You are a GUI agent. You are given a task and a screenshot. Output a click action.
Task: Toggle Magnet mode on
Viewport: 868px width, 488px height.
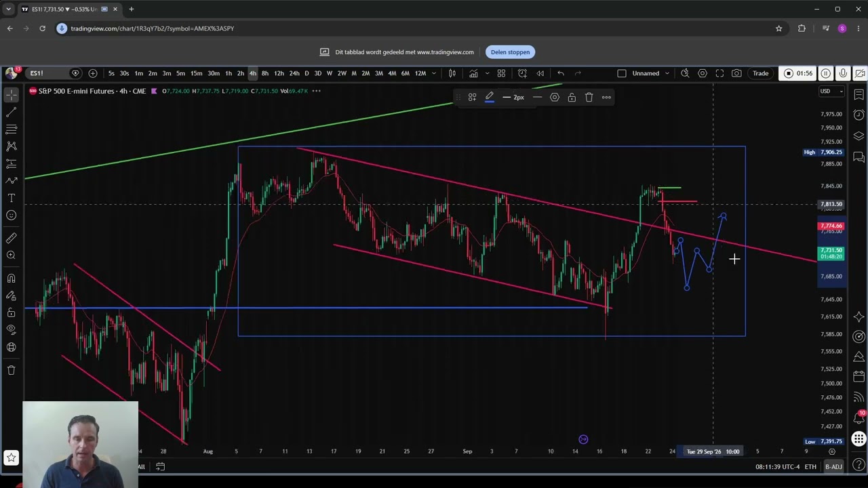12,279
